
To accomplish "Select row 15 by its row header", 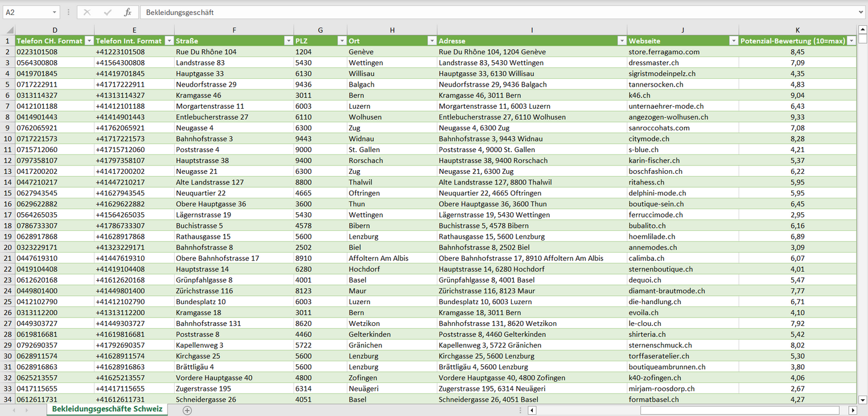I will (x=7, y=193).
